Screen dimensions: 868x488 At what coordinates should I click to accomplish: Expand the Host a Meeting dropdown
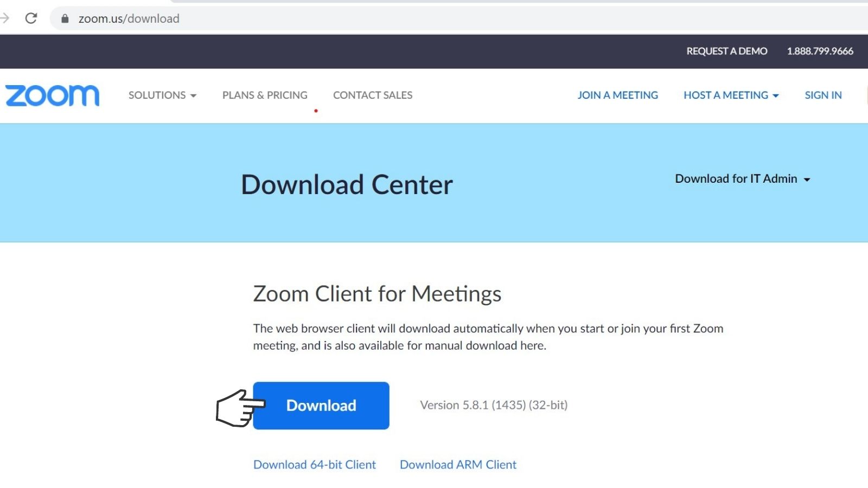point(731,95)
